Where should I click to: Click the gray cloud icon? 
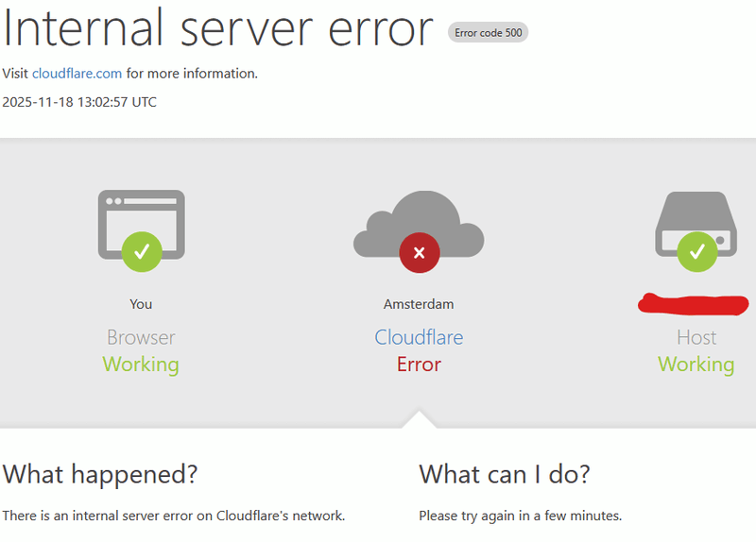pyautogui.click(x=419, y=224)
